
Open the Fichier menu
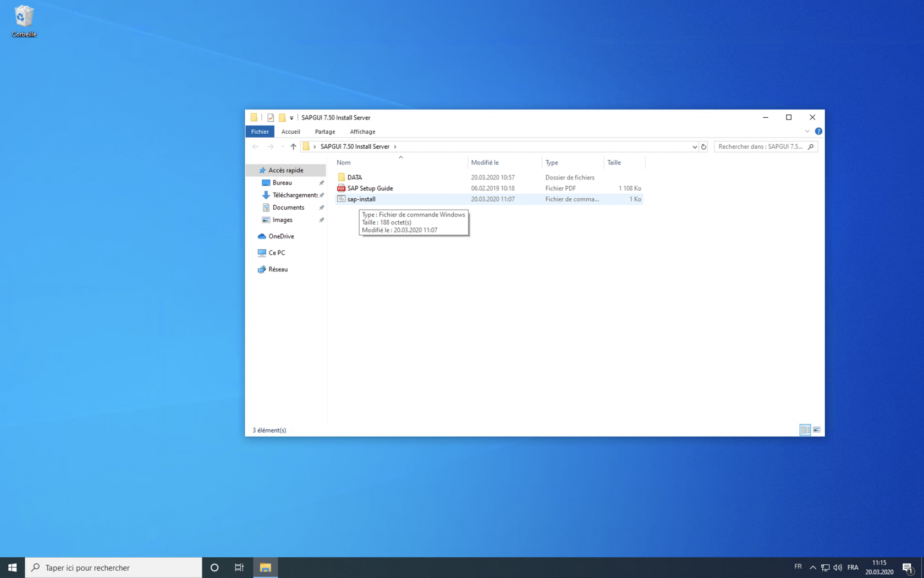(x=260, y=132)
